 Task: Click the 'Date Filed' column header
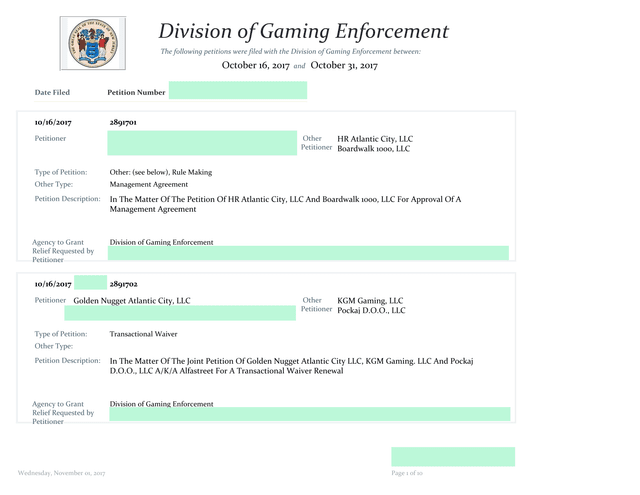click(52, 92)
